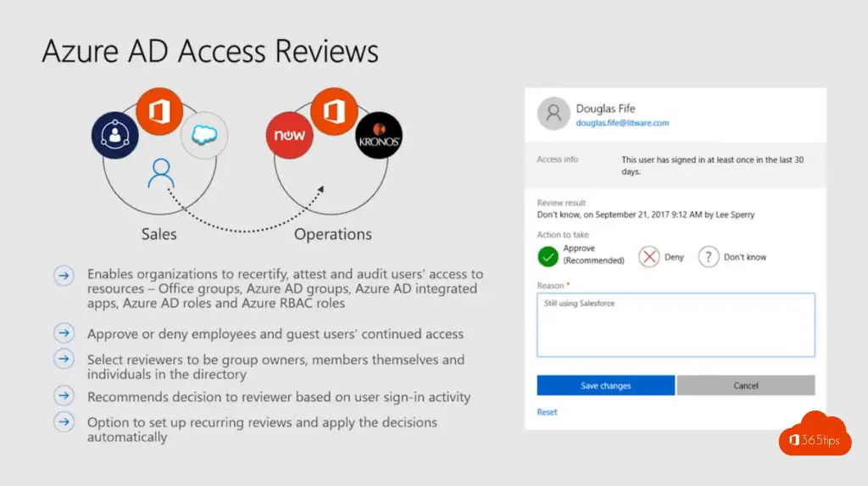Open the douglas.fife@litware.com email link
The width and height of the screenshot is (868, 486).
[622, 123]
